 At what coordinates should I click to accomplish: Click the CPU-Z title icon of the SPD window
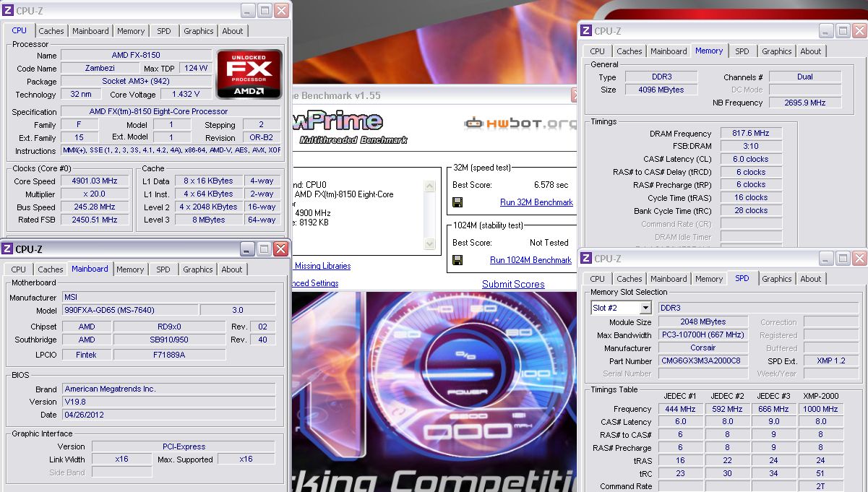click(585, 259)
